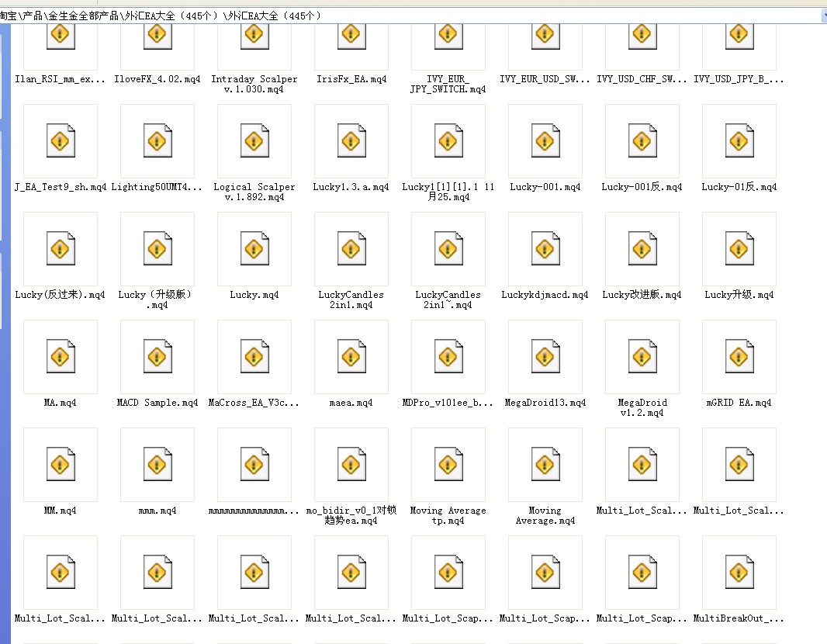Select the mGRID EA.mq4 file icon

click(739, 357)
